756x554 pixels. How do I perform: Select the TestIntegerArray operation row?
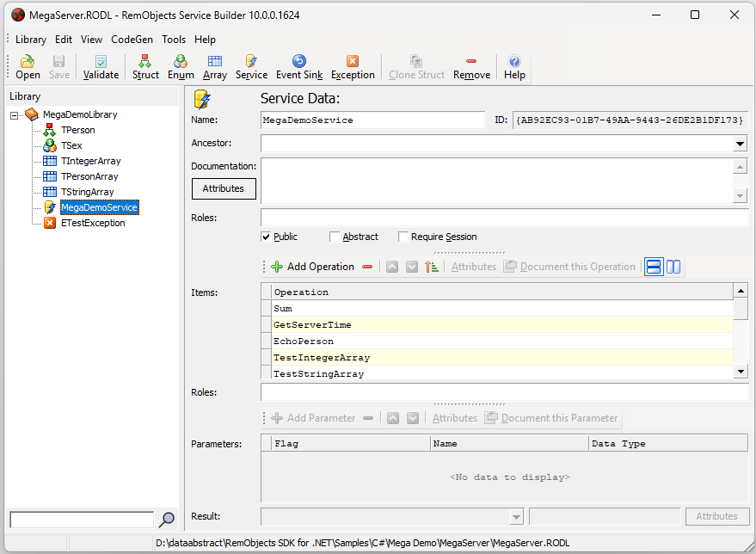pyautogui.click(x=501, y=358)
